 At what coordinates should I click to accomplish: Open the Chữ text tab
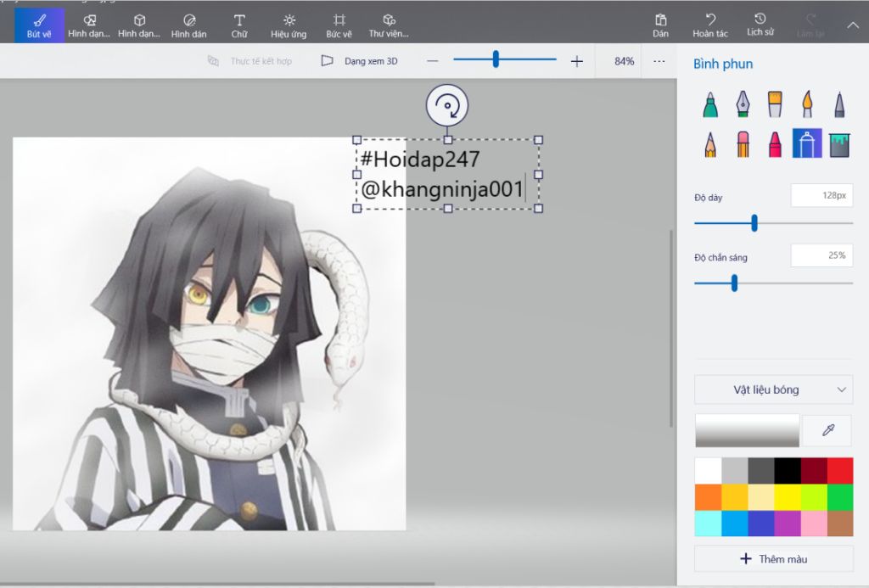238,25
